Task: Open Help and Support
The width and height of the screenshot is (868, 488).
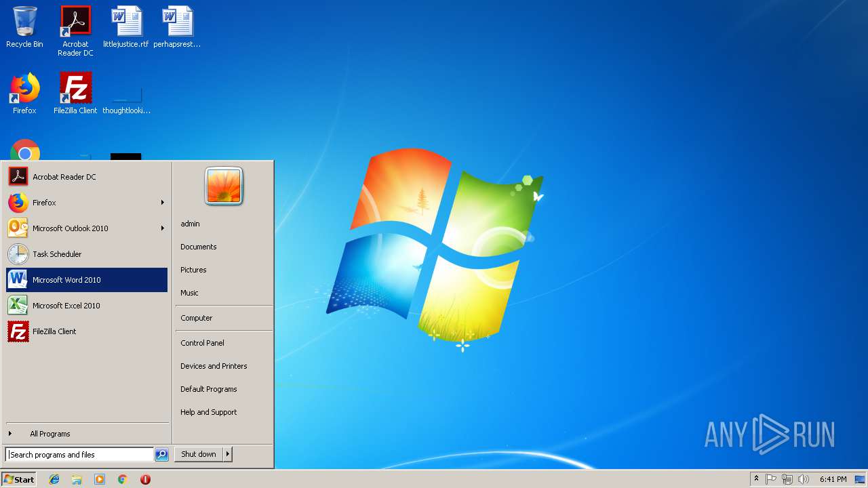Action: [x=224, y=412]
